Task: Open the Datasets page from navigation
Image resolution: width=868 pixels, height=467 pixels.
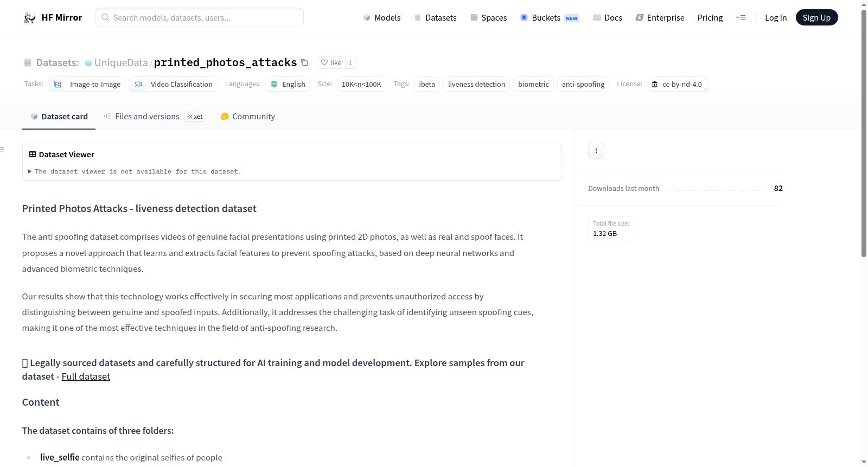Action: tap(435, 17)
